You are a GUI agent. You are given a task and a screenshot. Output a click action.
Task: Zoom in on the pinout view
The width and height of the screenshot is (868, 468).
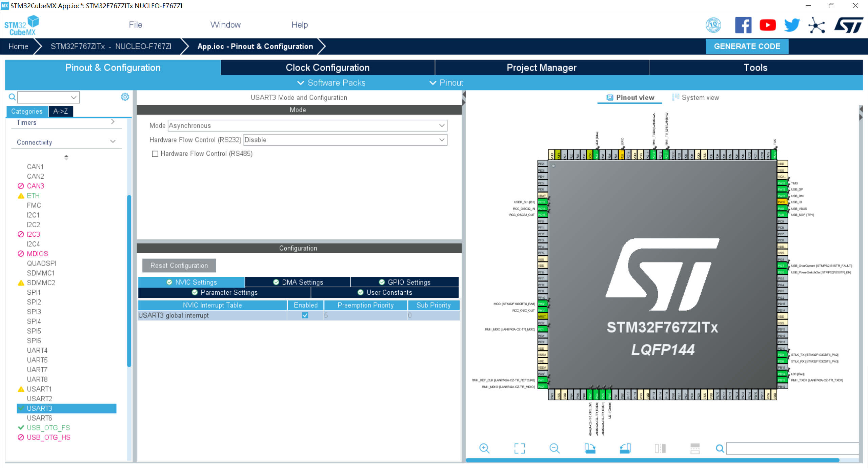coord(484,448)
